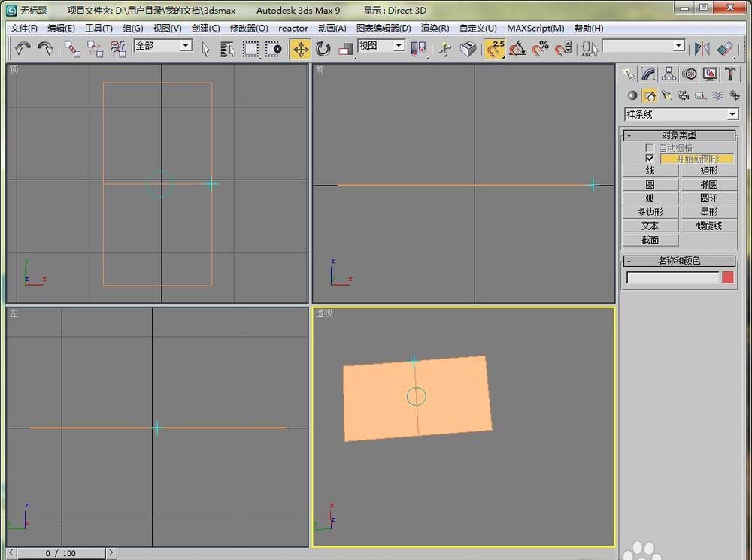Open the 文件(F) menu
This screenshot has height=560, width=752.
[x=24, y=29]
